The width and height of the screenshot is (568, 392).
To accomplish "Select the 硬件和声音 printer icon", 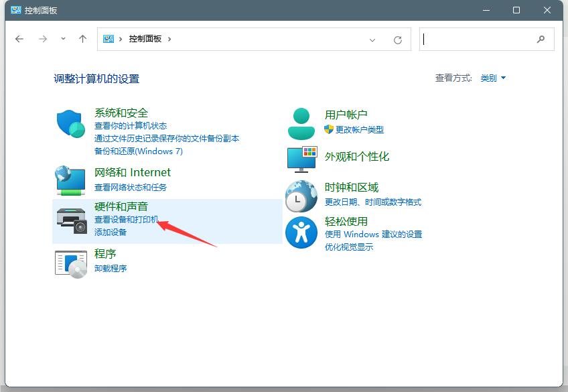I will 70,221.
